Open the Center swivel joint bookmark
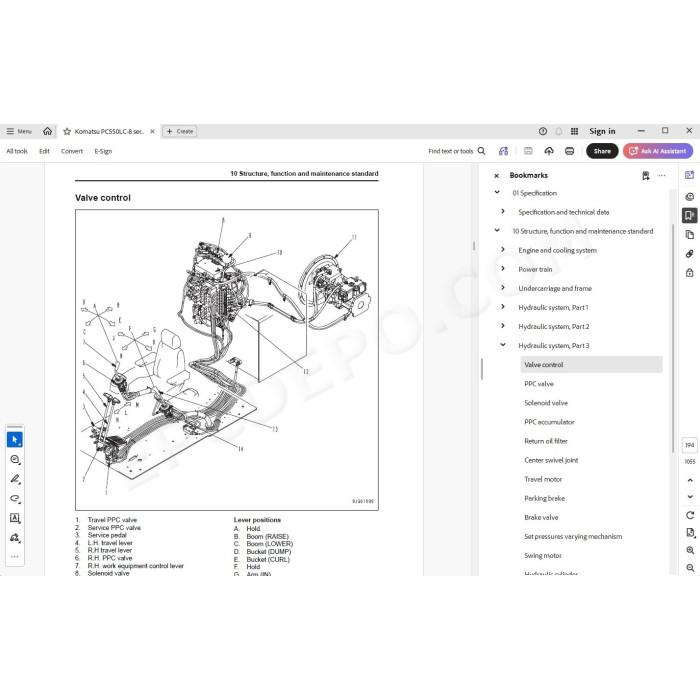Image resolution: width=700 pixels, height=700 pixels. (x=551, y=460)
